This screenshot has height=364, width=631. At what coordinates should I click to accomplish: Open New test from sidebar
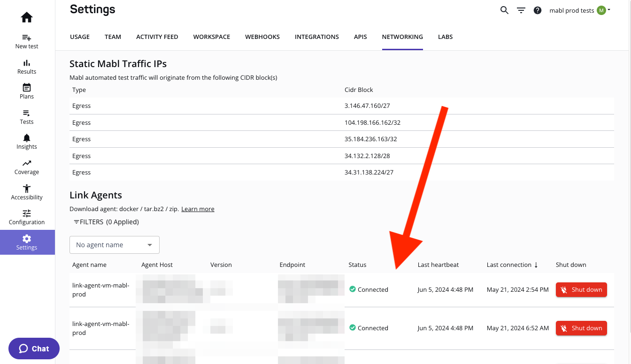[x=27, y=41]
